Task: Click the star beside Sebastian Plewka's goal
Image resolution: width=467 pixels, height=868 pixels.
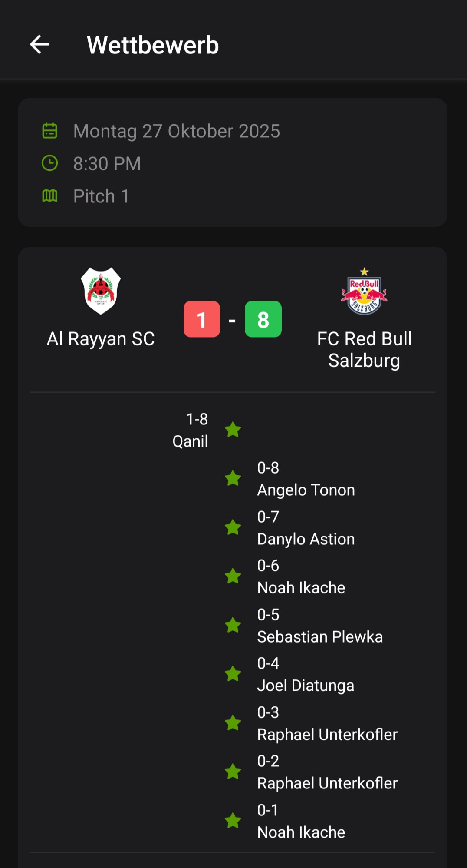Action: (233, 625)
